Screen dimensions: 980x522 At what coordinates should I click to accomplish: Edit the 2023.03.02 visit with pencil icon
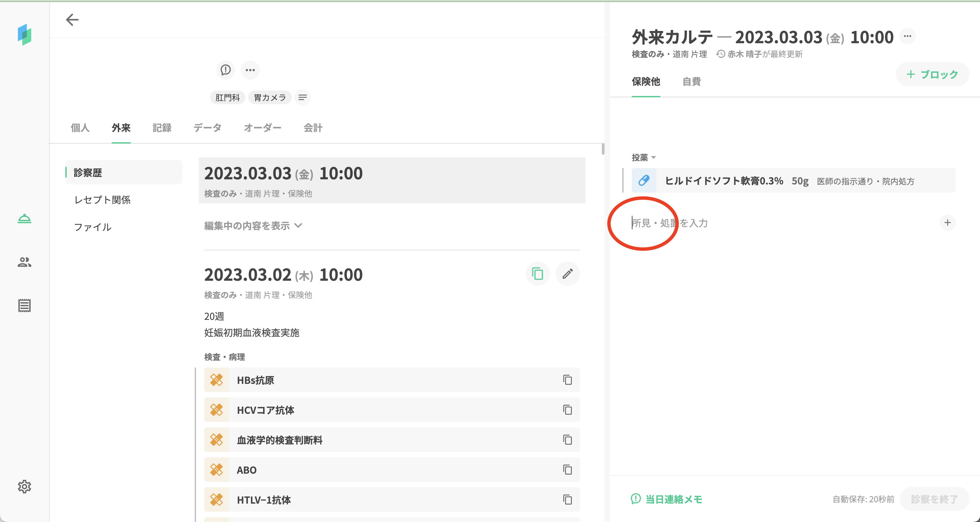click(x=567, y=274)
